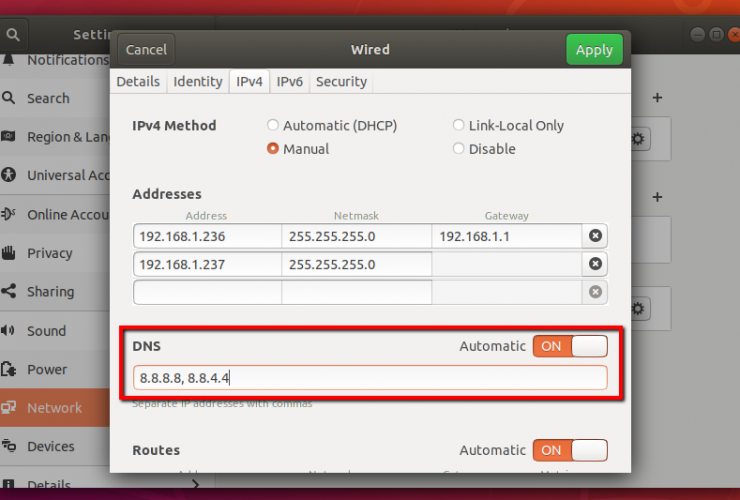740x500 pixels.
Task: Open the Security tab
Action: coord(341,82)
